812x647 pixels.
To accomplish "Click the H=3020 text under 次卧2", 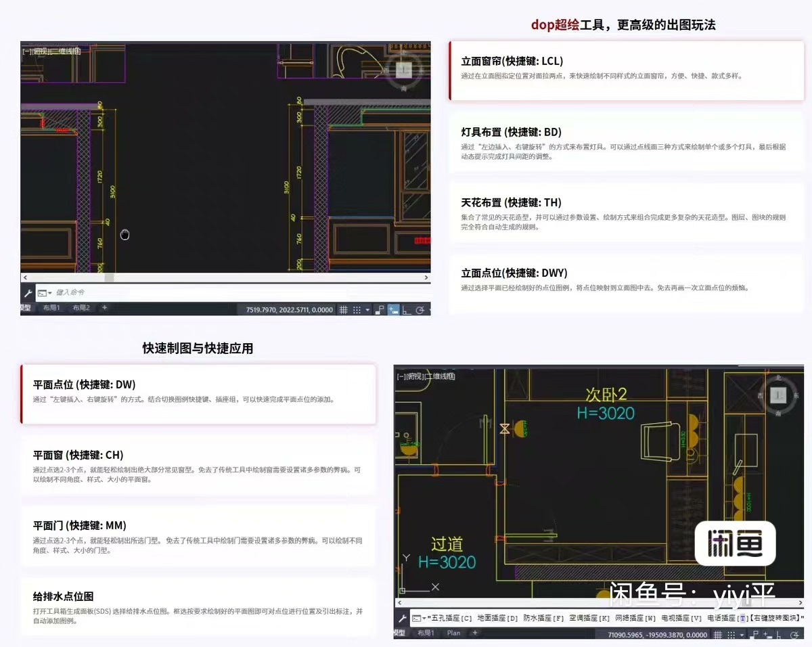I will (606, 412).
